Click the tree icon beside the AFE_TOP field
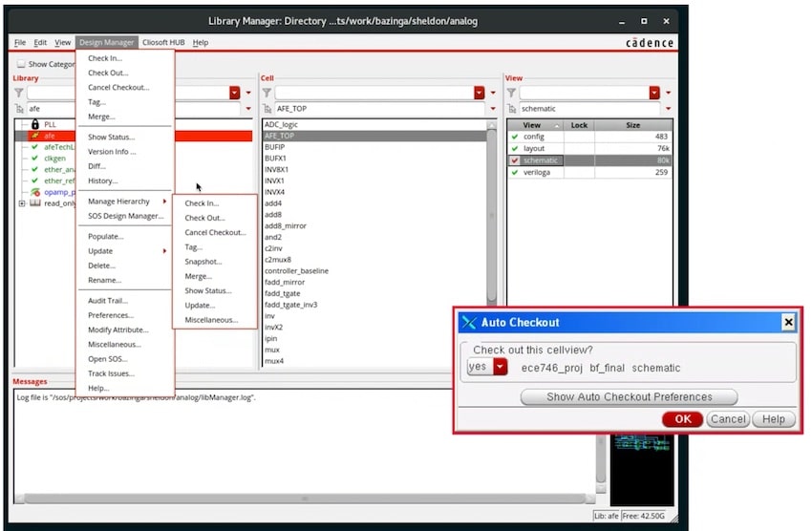The height and width of the screenshot is (531, 812). tap(267, 109)
